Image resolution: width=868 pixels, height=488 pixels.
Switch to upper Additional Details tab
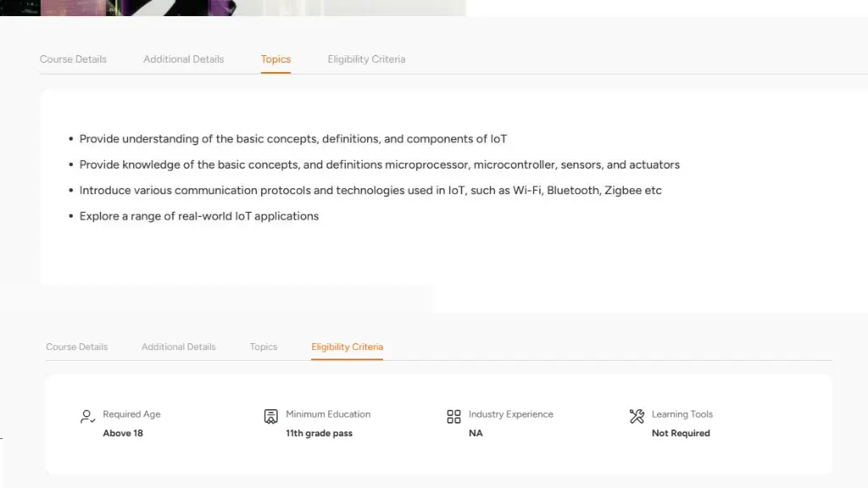184,59
